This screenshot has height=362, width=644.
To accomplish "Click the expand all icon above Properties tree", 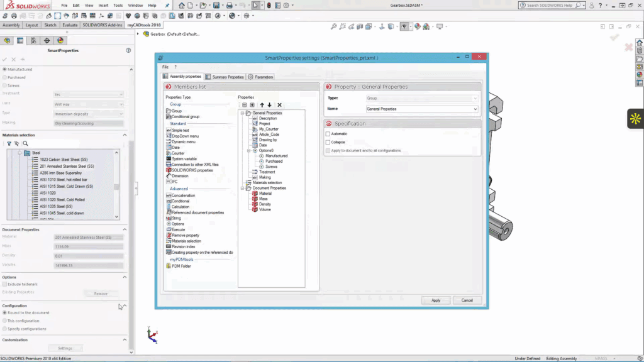I will pos(252,105).
